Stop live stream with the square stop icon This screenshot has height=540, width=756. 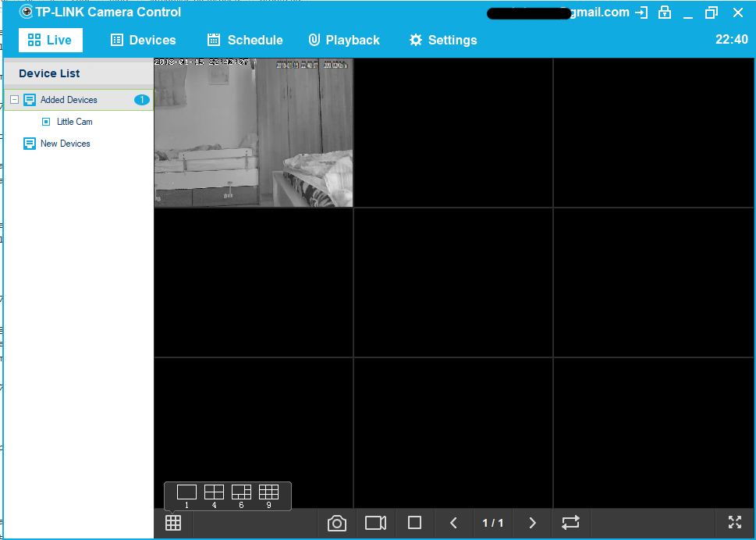click(415, 523)
